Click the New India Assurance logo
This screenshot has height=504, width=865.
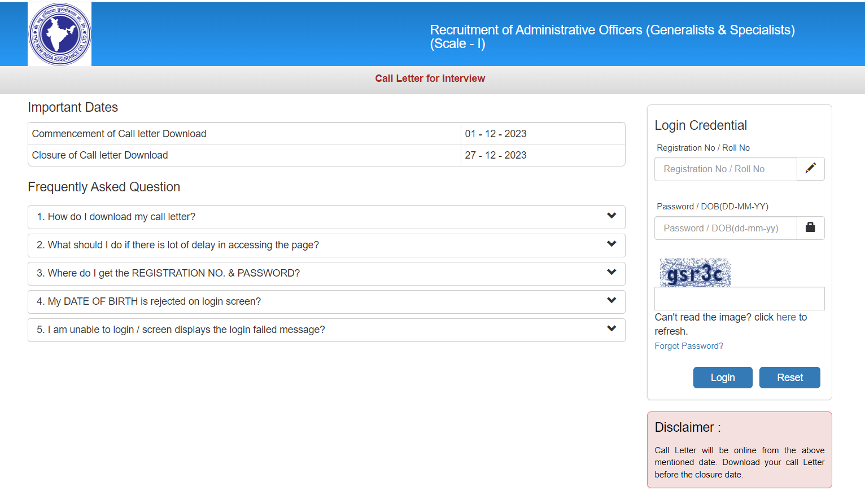[59, 34]
